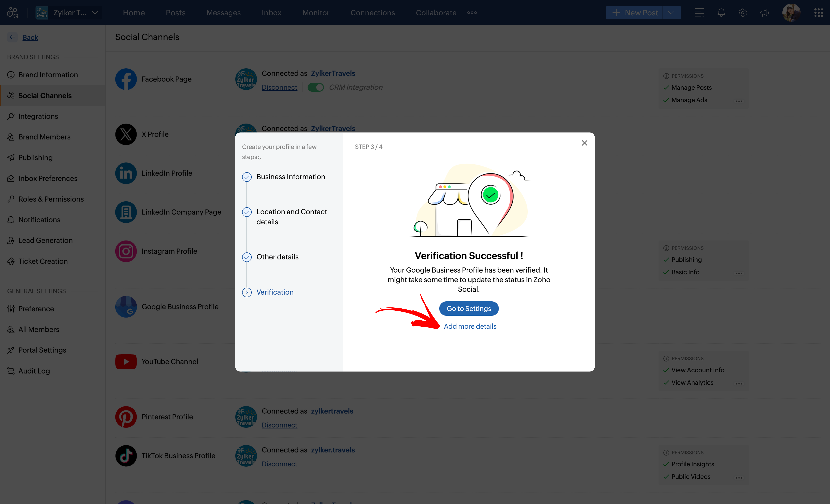
Task: Click the notifications bell icon
Action: tap(721, 13)
